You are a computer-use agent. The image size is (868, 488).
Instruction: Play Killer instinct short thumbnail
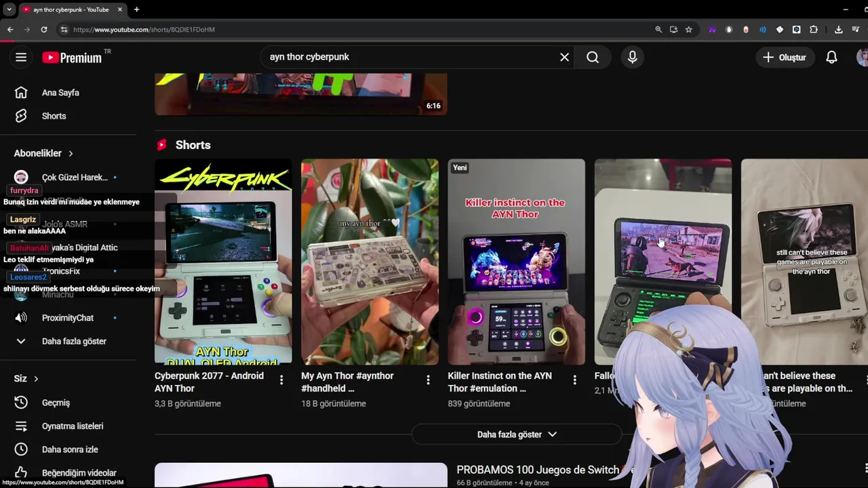tap(516, 262)
